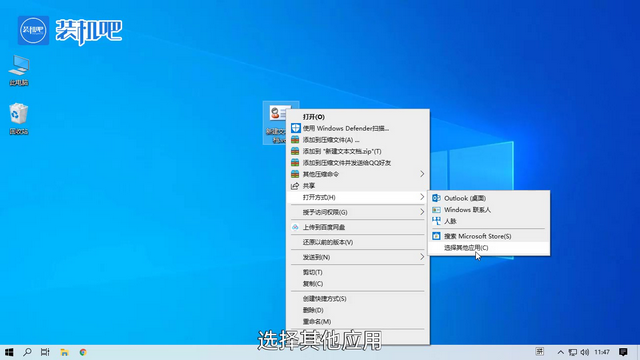Open network status tray icon
The height and width of the screenshot is (360, 640).
coord(573,352)
